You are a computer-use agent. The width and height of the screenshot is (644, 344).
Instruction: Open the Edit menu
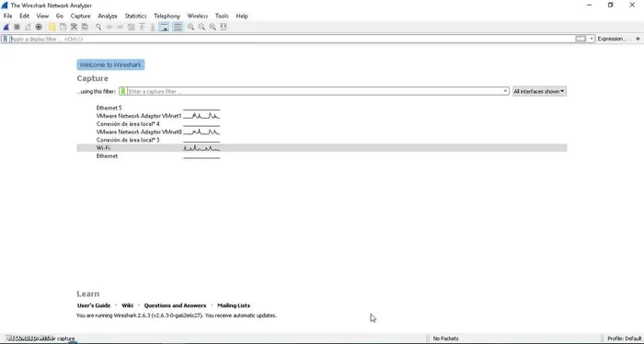24,16
